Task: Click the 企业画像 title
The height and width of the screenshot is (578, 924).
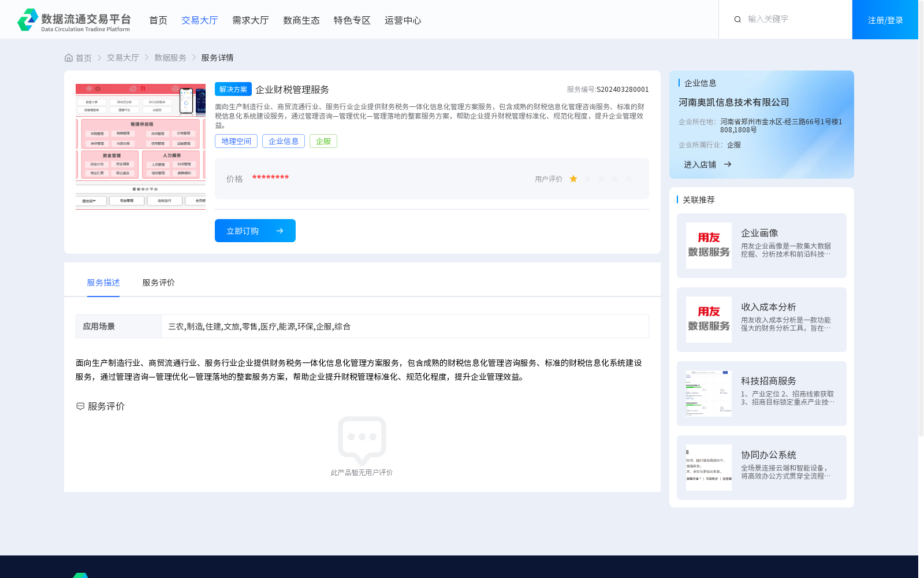Action: (759, 233)
